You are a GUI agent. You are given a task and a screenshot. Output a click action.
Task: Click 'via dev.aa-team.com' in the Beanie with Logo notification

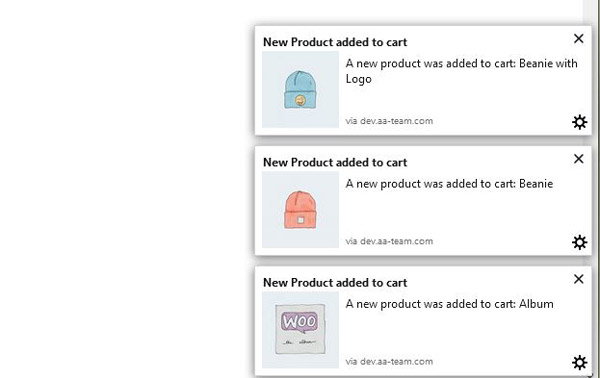click(389, 121)
